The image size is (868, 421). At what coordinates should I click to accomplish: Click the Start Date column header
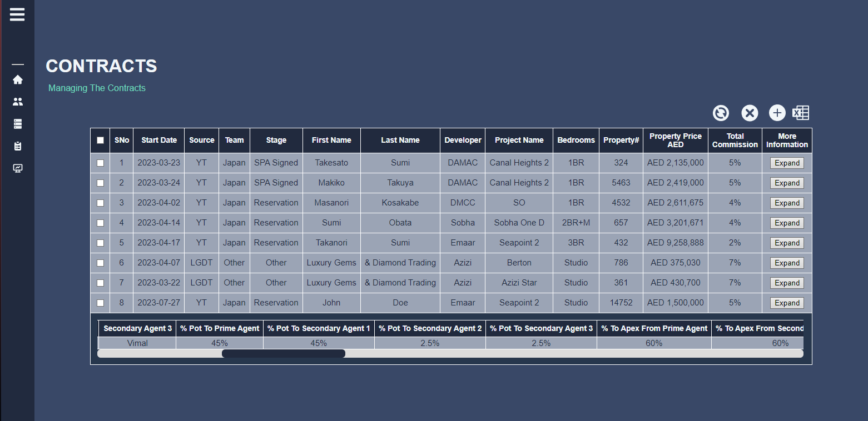[x=158, y=141]
